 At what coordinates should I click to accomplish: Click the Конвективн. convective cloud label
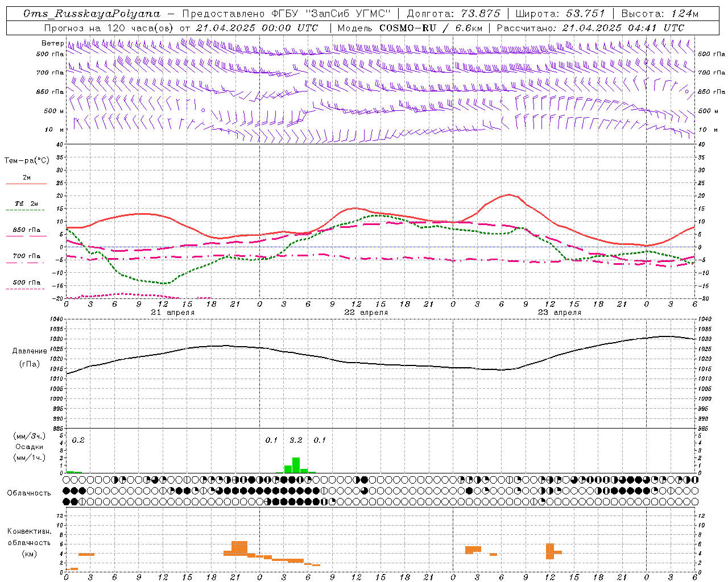(30, 531)
